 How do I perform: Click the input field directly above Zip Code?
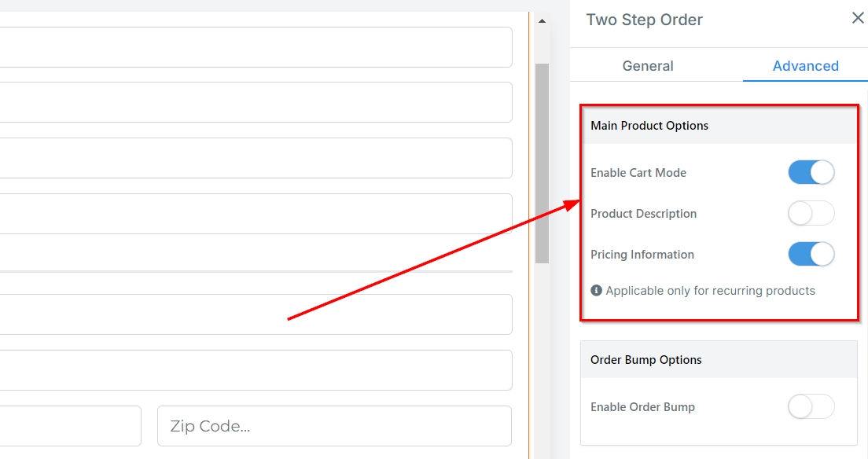pyautogui.click(x=256, y=370)
